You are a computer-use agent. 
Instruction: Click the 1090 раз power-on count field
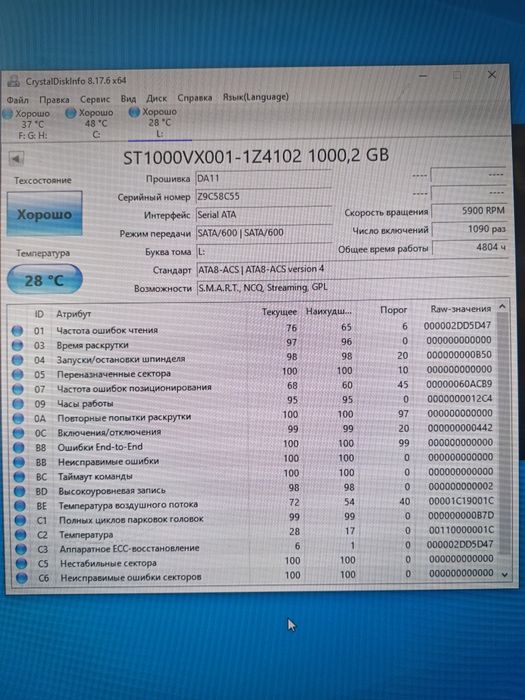469,229
